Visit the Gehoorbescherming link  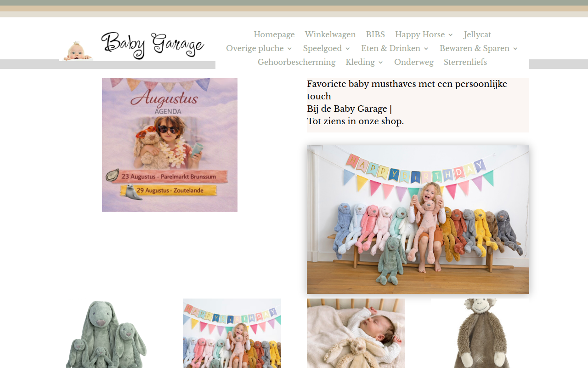tap(297, 62)
